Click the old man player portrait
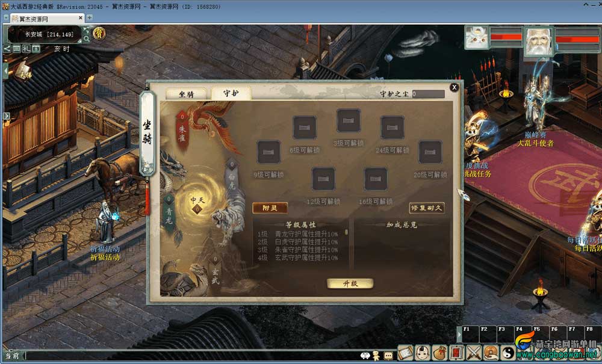The width and height of the screenshot is (602, 364). pyautogui.click(x=539, y=42)
